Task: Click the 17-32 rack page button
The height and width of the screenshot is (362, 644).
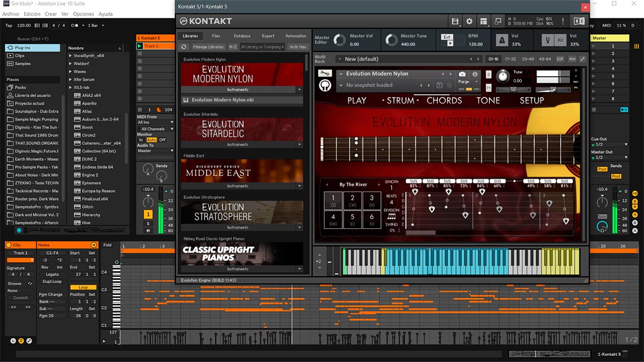Action: coord(511,59)
